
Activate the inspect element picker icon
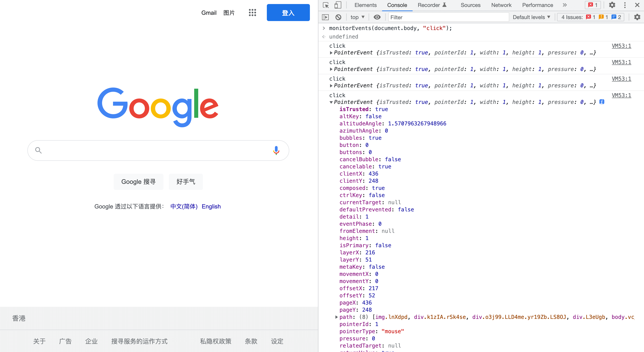tap(326, 5)
